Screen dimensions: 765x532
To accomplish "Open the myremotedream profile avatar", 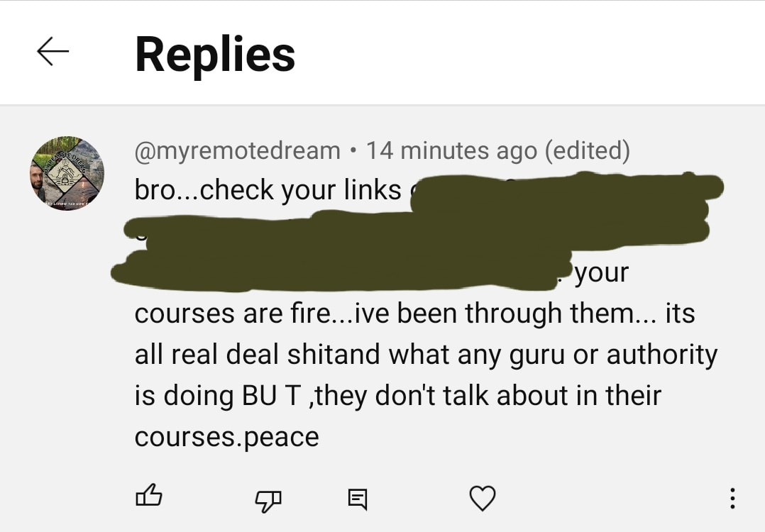I will (67, 173).
